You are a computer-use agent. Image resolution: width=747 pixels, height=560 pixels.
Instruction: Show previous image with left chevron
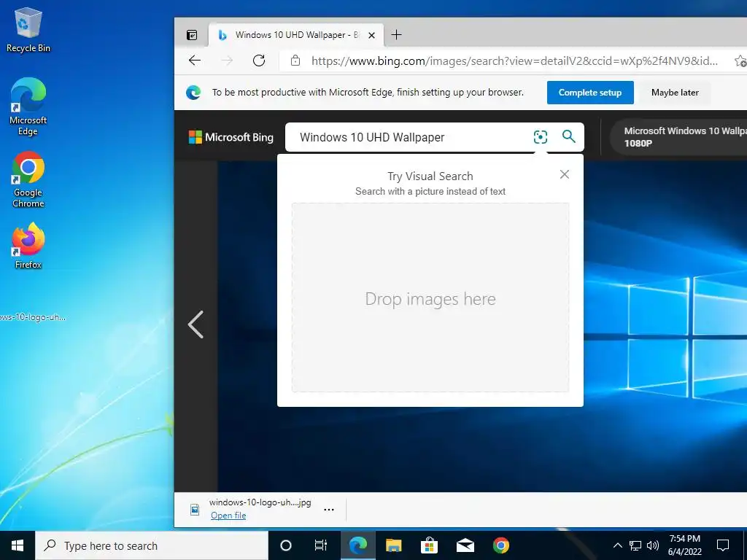pyautogui.click(x=196, y=324)
